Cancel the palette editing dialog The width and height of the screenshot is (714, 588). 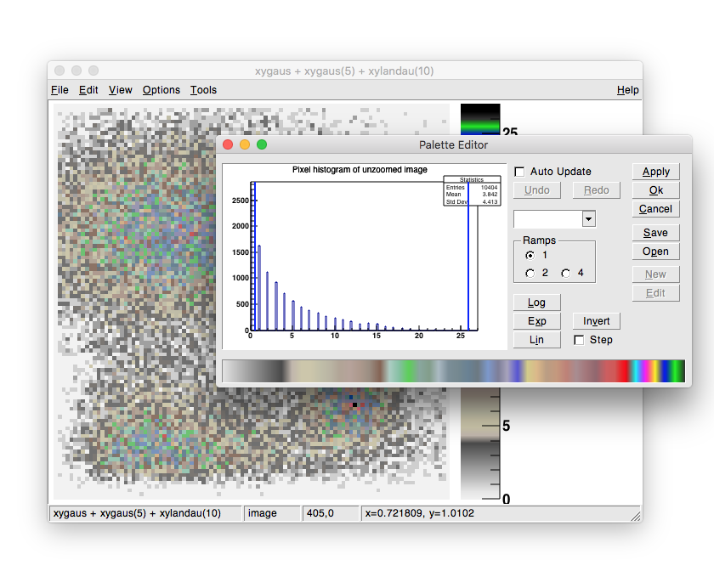[655, 209]
